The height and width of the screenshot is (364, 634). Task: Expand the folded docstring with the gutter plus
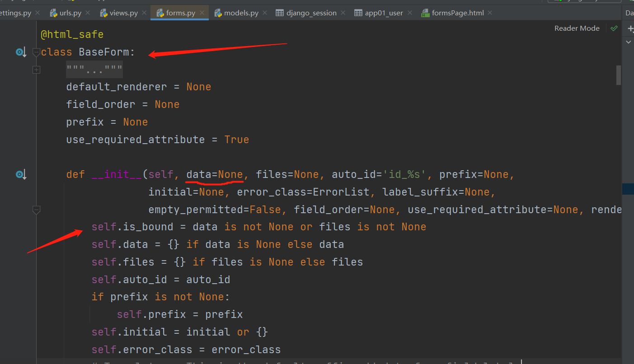(x=37, y=70)
